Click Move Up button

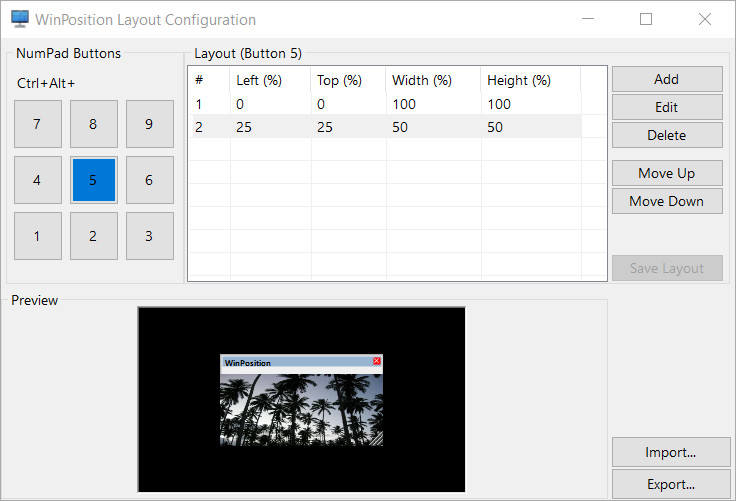[667, 173]
